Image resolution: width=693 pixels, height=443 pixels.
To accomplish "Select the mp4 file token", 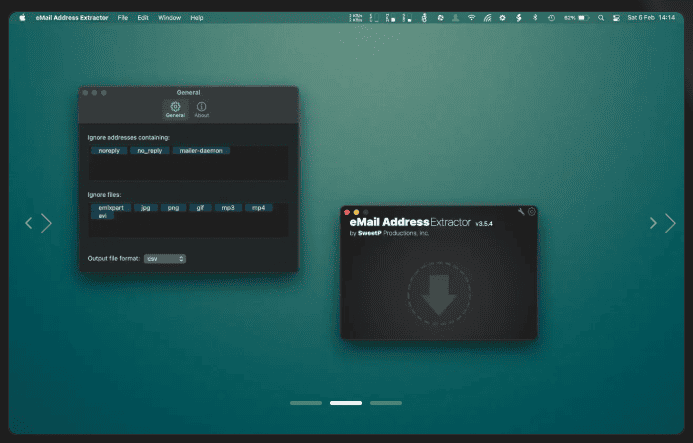I will coord(259,208).
